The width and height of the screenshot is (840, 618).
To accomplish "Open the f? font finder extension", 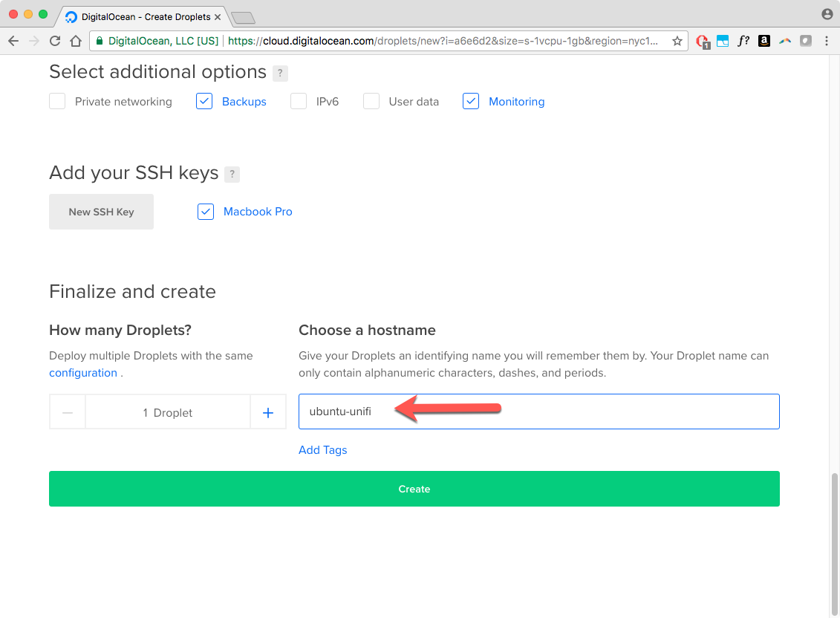I will [x=743, y=41].
